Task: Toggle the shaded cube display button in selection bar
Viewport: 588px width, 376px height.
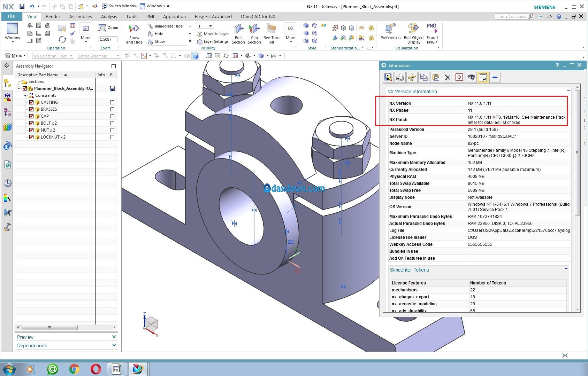Action: click(196, 56)
